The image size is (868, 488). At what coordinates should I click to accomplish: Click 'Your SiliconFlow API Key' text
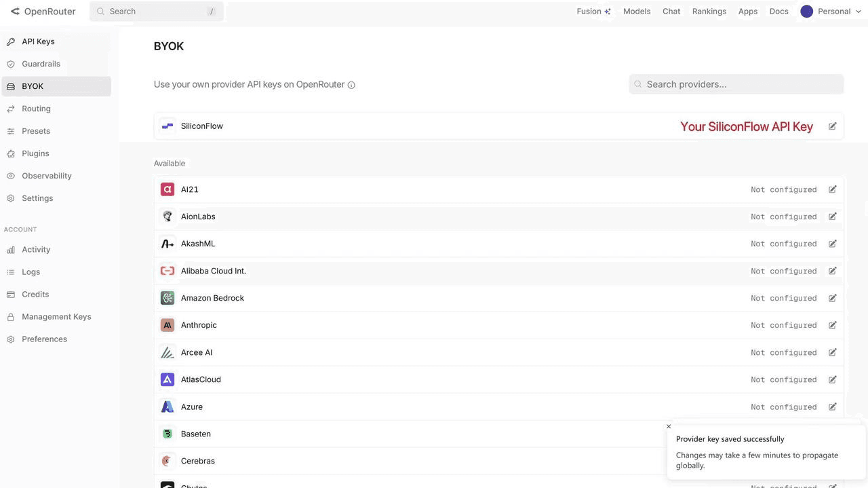747,126
